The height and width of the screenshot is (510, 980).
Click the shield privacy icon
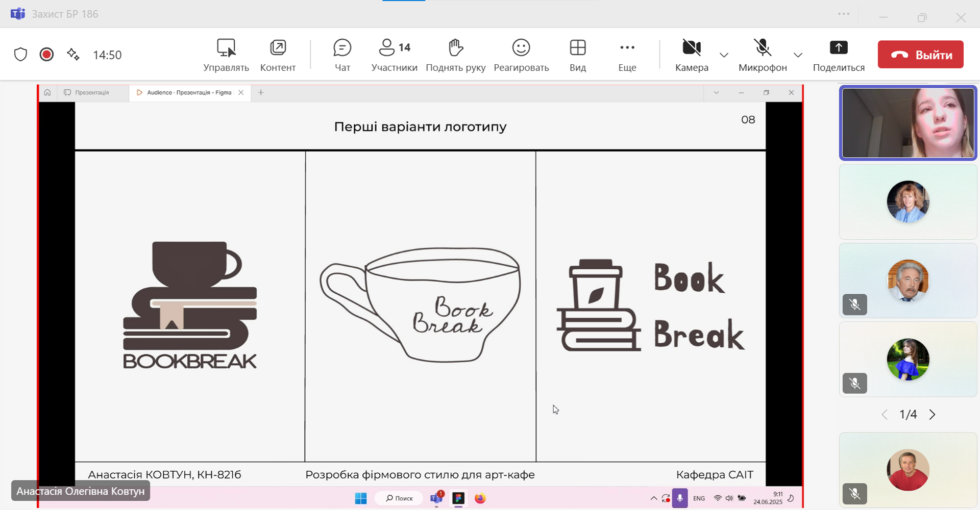click(20, 55)
